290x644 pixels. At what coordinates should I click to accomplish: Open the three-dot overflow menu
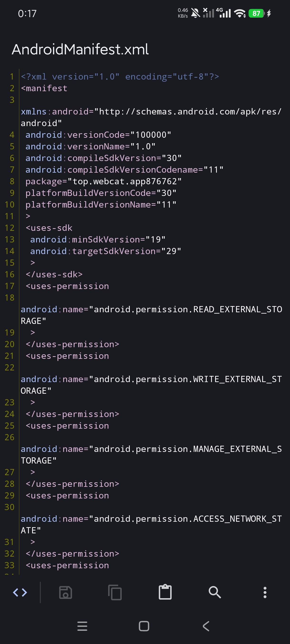(x=265, y=592)
